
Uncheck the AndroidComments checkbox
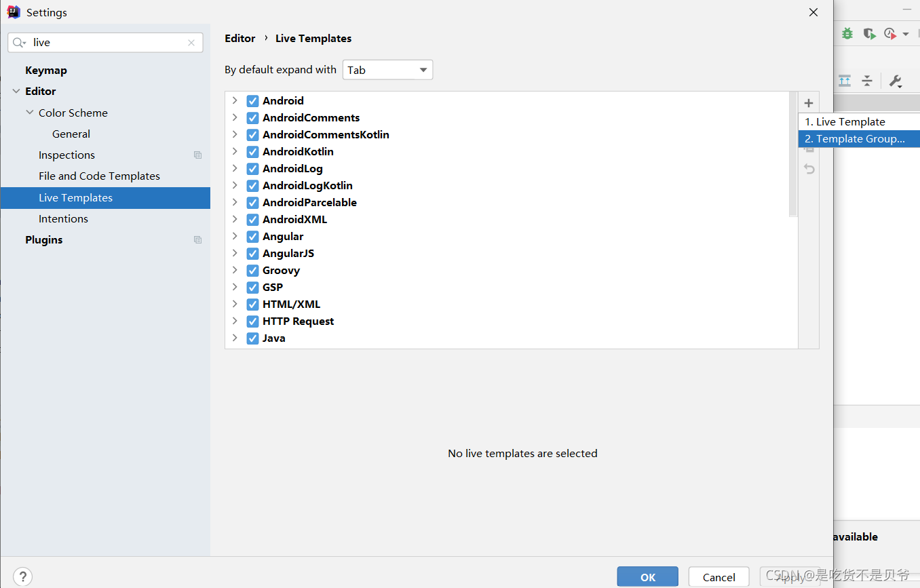point(252,118)
